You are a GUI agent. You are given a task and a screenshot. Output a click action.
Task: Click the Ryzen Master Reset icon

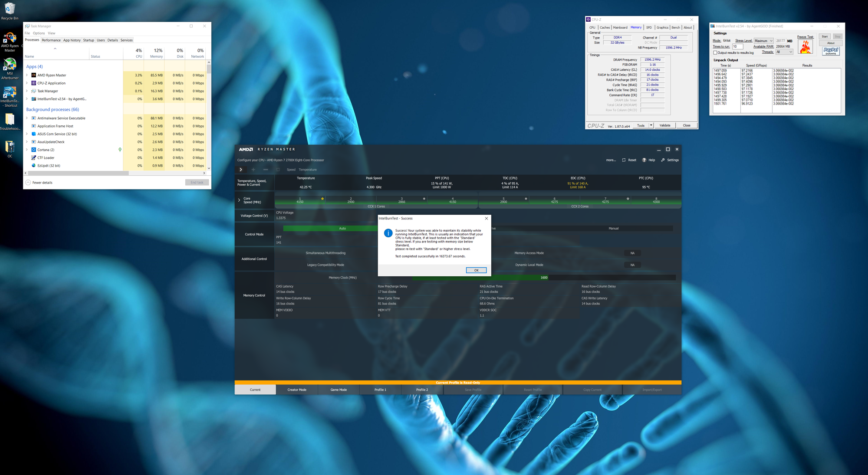pyautogui.click(x=624, y=160)
